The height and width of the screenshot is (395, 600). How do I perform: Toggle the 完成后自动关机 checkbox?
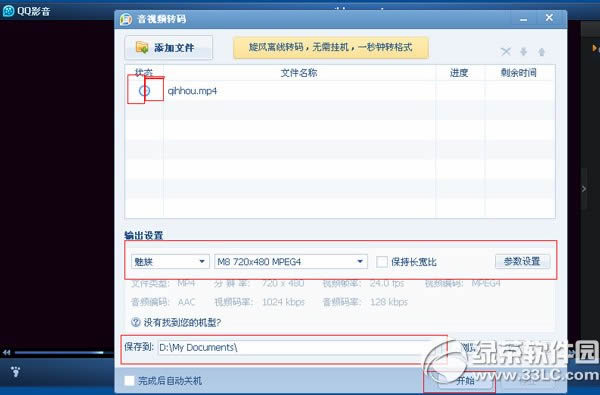click(129, 380)
